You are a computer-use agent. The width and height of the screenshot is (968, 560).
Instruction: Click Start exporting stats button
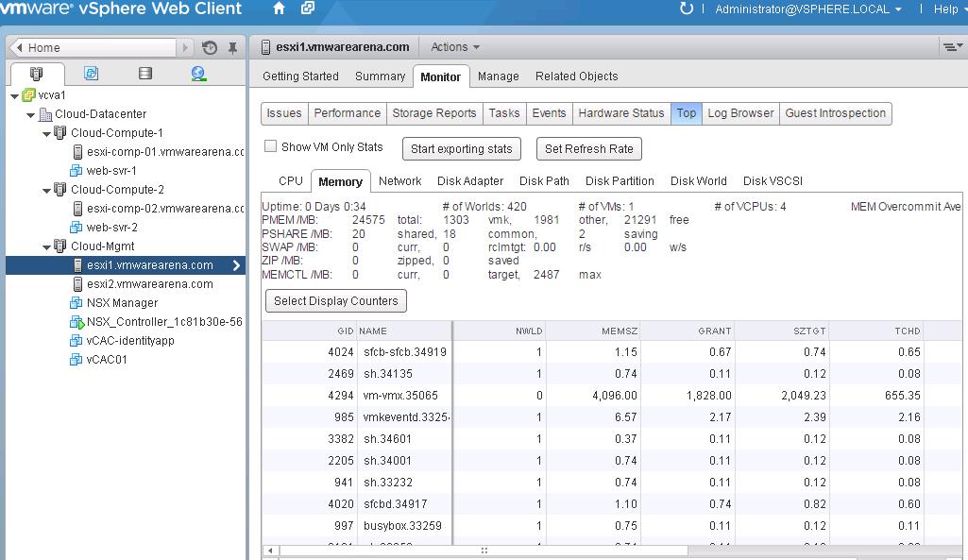(x=462, y=149)
